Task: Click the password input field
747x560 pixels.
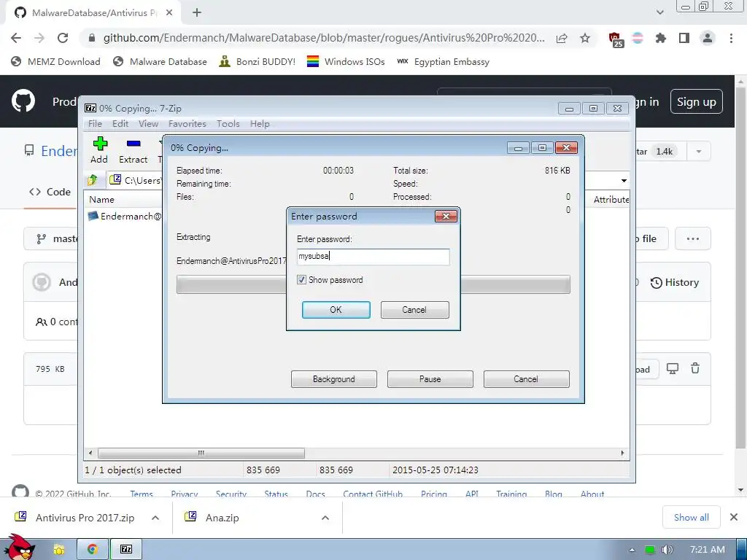Action: (373, 257)
